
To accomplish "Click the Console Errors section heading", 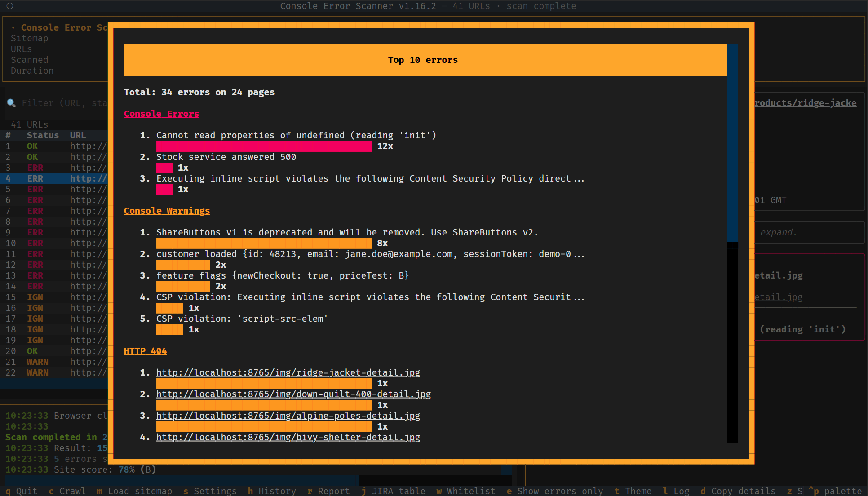I will pyautogui.click(x=161, y=114).
